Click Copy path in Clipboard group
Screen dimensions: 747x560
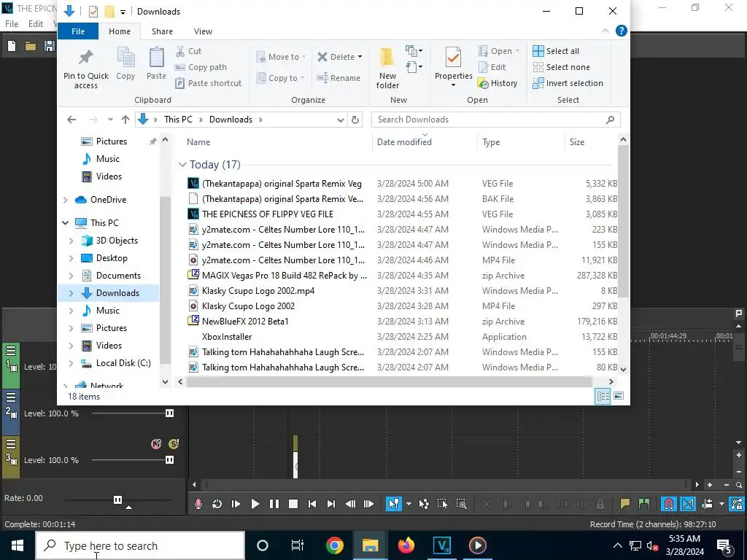201,67
